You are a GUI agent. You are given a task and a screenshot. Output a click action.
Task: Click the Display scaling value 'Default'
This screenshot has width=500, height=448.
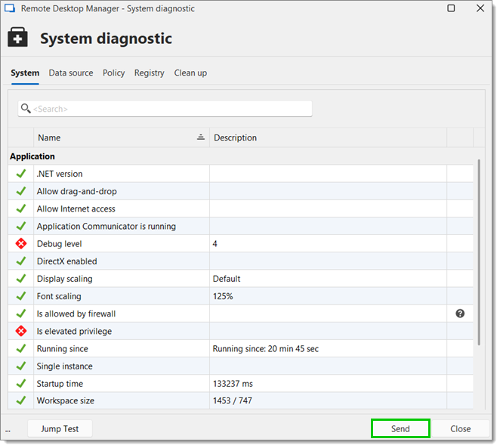point(227,279)
